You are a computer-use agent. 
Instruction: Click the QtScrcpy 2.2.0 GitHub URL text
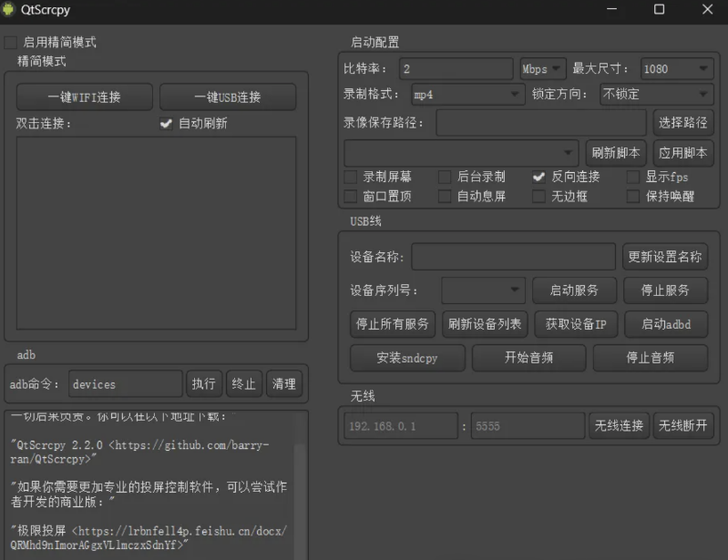point(139,452)
